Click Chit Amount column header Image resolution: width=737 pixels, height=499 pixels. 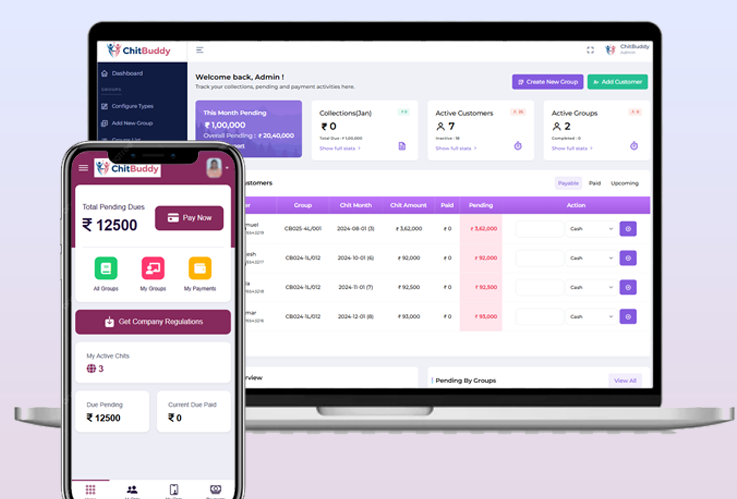point(408,205)
